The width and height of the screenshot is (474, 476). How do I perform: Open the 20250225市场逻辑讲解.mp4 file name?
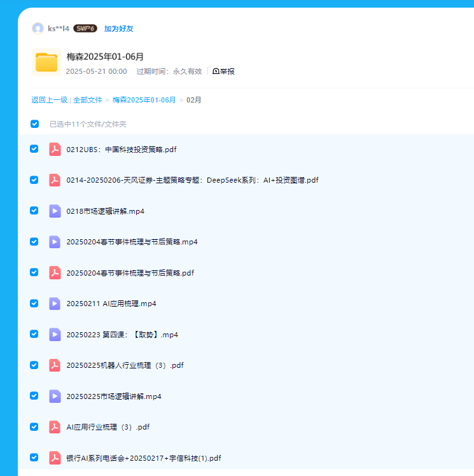(x=114, y=396)
